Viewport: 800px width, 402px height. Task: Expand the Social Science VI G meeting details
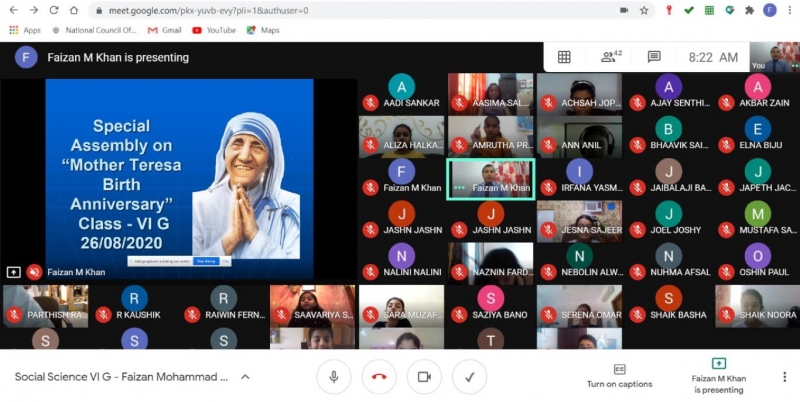click(x=245, y=377)
